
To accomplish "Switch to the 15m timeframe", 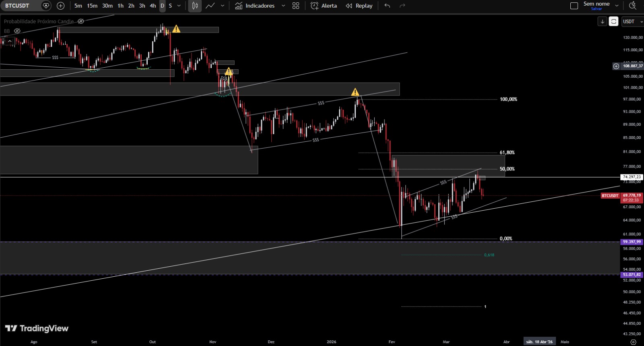I will 92,6.
